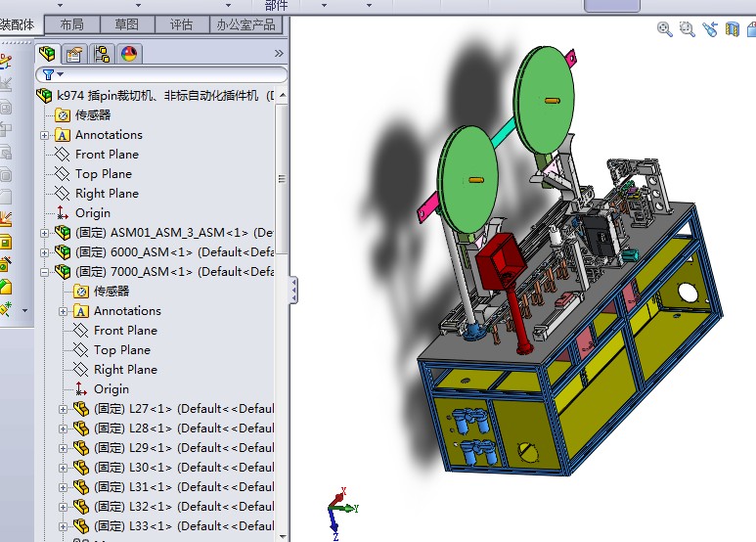Switch to the 评估 tab
The height and width of the screenshot is (542, 756).
[x=181, y=24]
